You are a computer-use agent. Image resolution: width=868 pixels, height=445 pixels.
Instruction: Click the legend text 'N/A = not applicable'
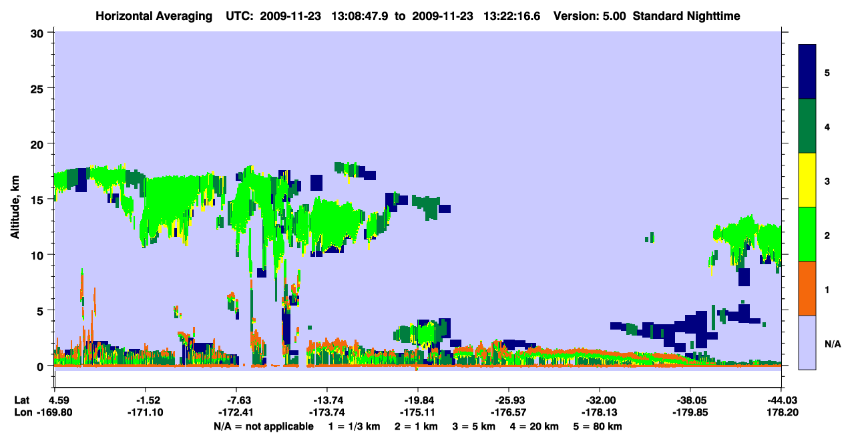263,426
